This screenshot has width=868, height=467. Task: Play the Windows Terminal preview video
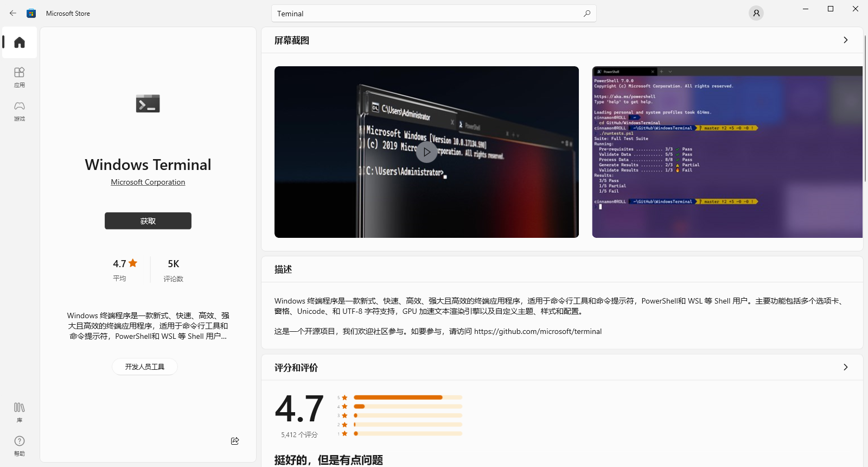(x=426, y=152)
